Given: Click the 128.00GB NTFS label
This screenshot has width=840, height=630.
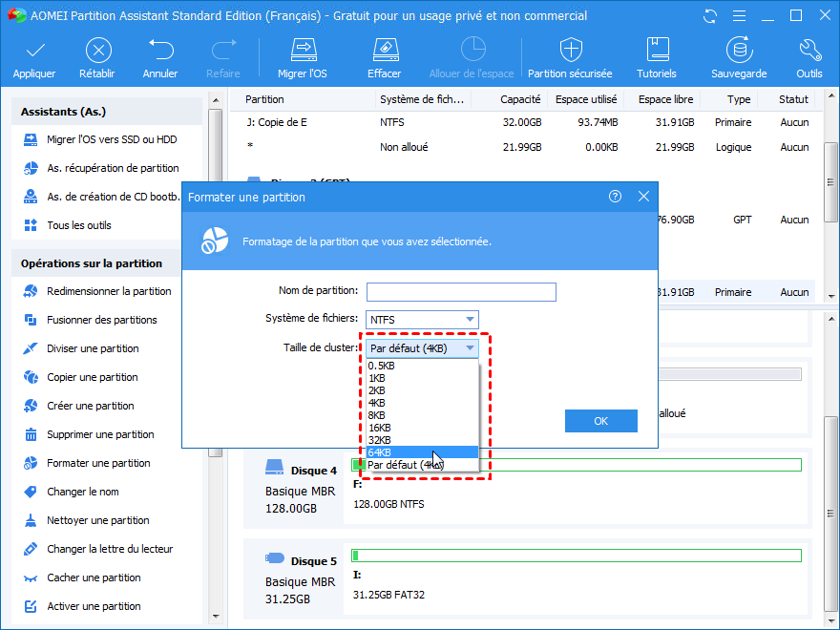Looking at the screenshot, I should click(x=388, y=505).
